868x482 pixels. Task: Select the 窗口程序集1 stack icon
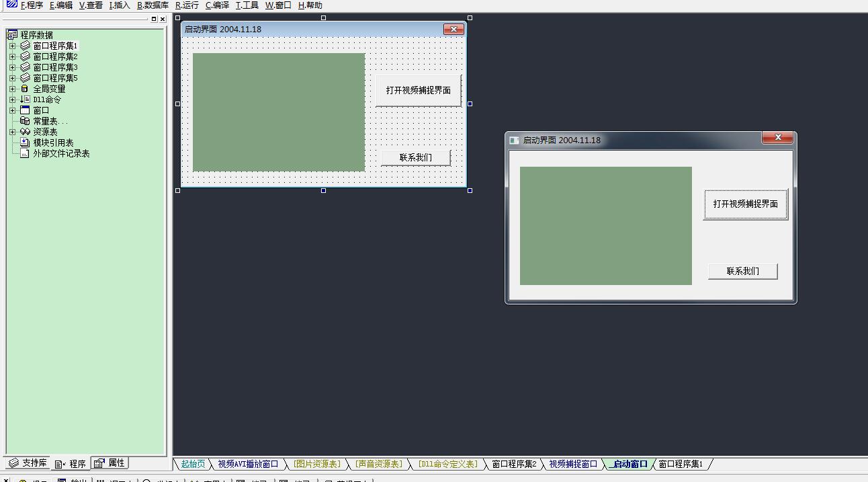point(26,46)
